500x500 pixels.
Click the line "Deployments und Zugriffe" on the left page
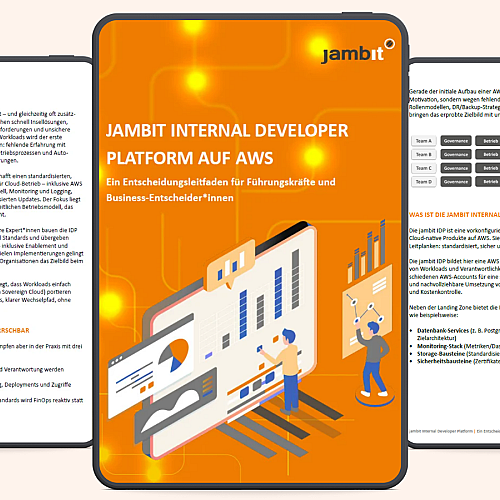tap(36, 385)
